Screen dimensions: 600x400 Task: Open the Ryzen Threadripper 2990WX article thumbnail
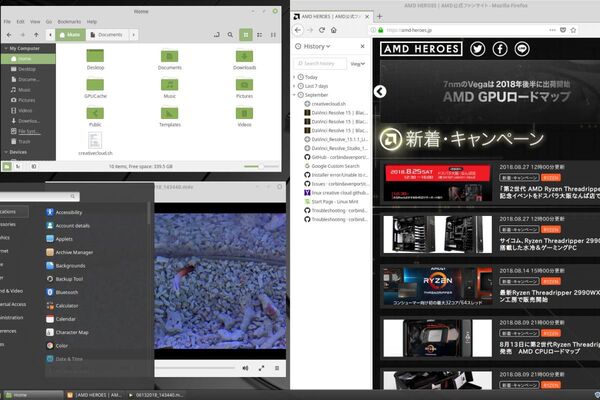438,286
